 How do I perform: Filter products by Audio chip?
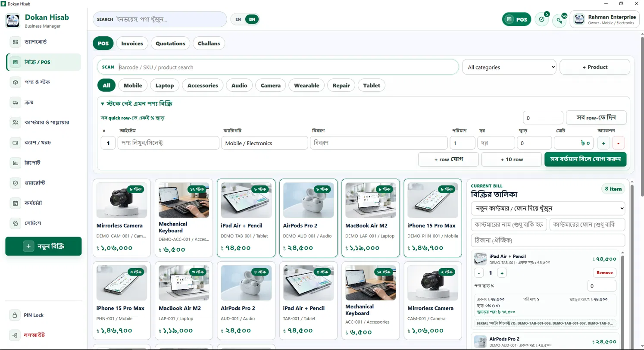[x=239, y=85]
